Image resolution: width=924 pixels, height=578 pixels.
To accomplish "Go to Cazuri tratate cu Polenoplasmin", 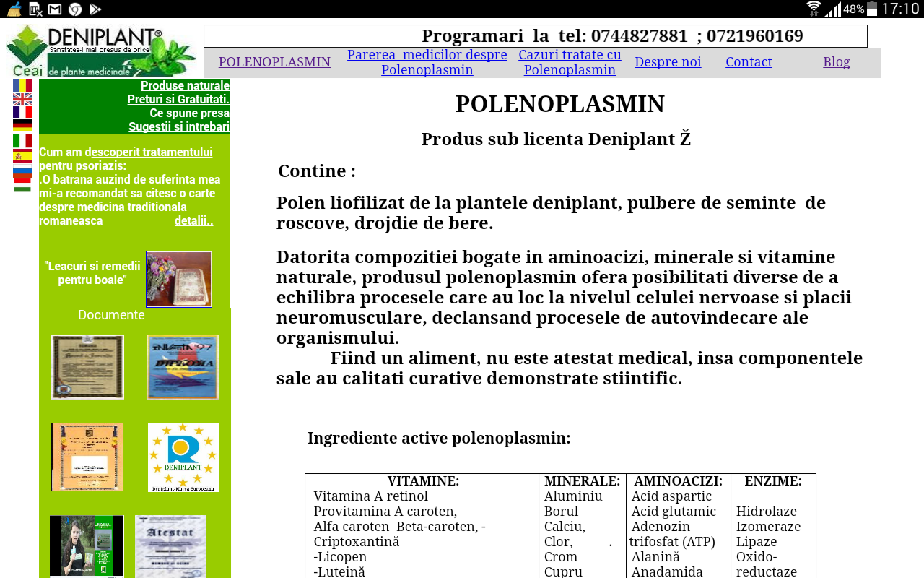I will coord(570,63).
